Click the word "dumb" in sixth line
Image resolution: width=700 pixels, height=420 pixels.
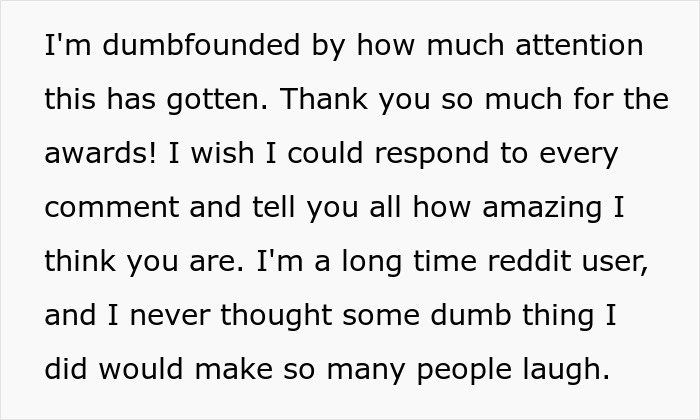click(x=471, y=315)
